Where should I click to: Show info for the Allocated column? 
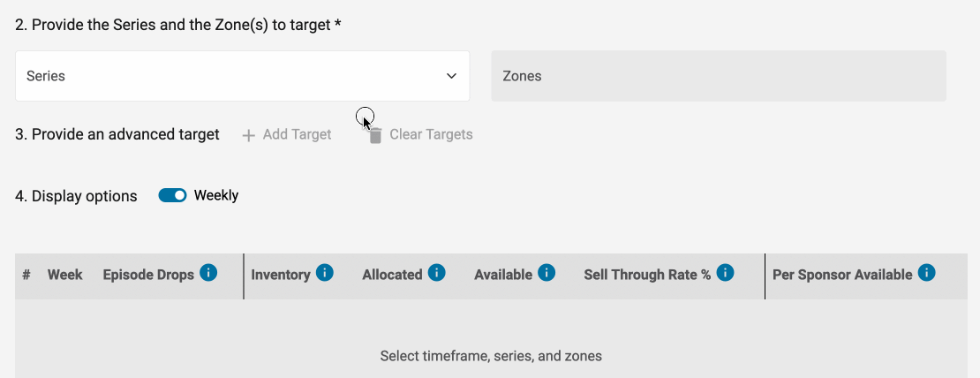pyautogui.click(x=436, y=273)
